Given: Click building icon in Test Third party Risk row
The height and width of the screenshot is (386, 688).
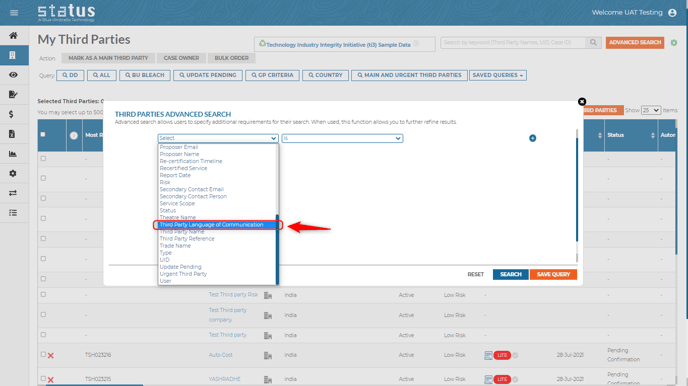Looking at the screenshot, I should click(x=268, y=296).
